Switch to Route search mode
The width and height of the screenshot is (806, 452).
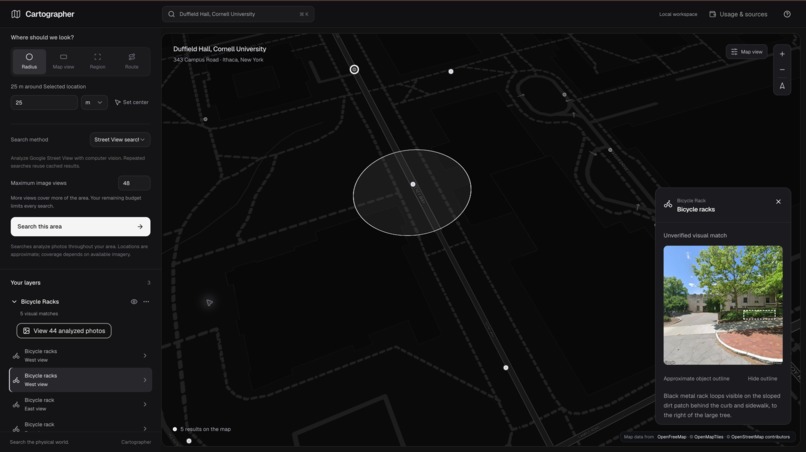click(132, 61)
